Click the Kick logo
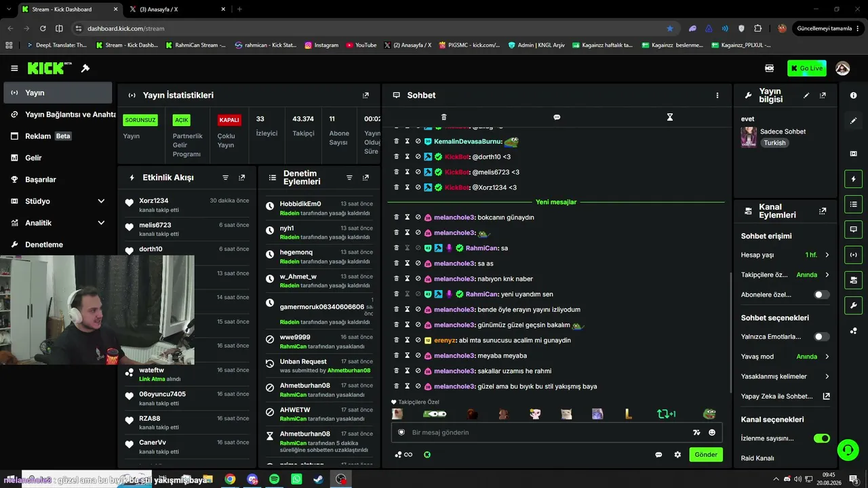This screenshot has width=868, height=488. (x=50, y=68)
